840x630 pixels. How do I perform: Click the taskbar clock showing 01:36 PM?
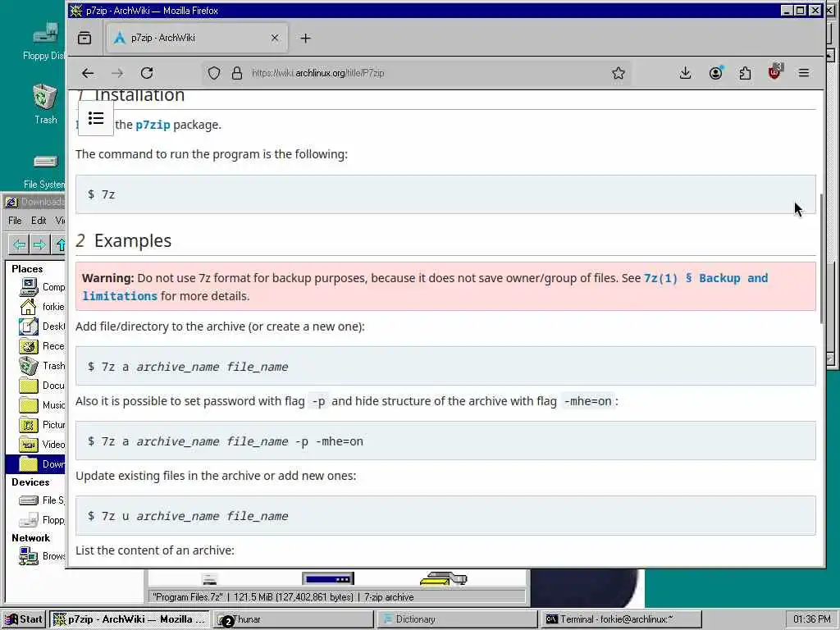coord(811,619)
